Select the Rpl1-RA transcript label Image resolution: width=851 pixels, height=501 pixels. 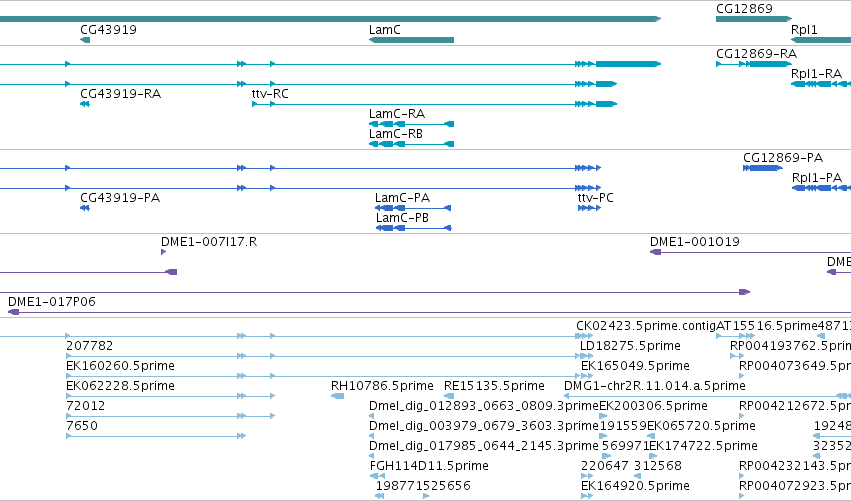point(816,74)
